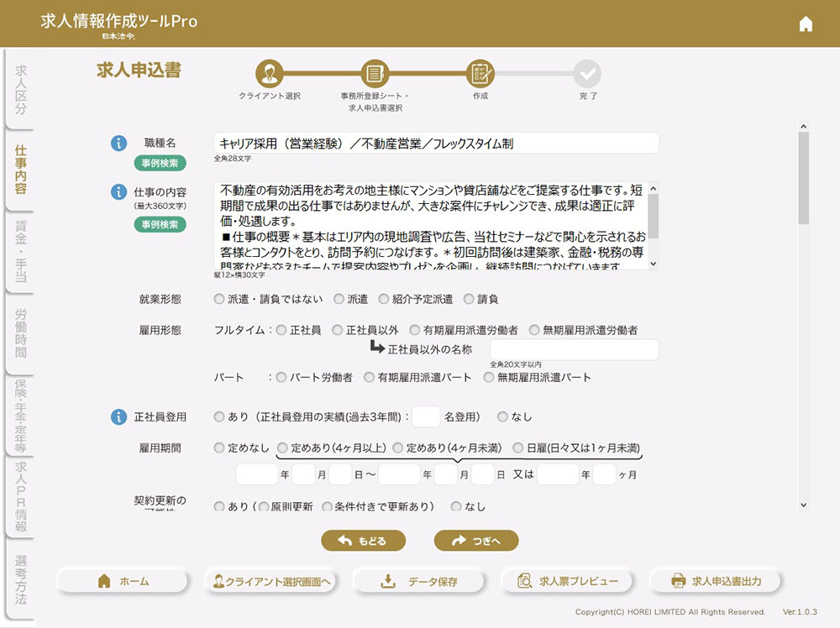This screenshot has height=628, width=840.
Task: Select パート労働者 radio option
Action: 281,377
